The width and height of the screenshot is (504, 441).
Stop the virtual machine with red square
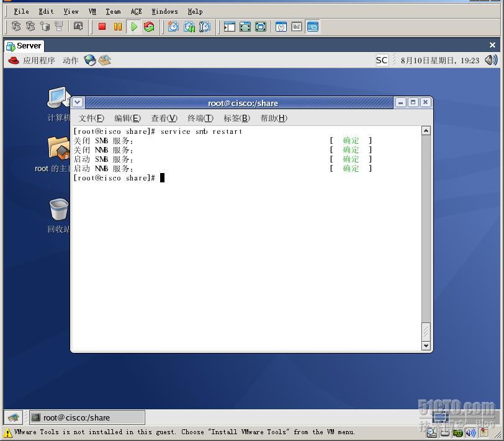tap(102, 27)
